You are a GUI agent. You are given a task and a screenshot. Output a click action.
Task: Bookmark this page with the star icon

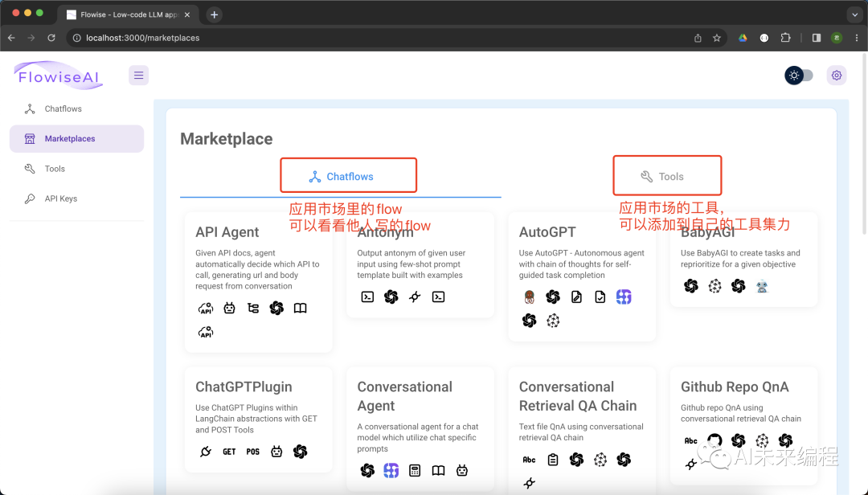[717, 38]
